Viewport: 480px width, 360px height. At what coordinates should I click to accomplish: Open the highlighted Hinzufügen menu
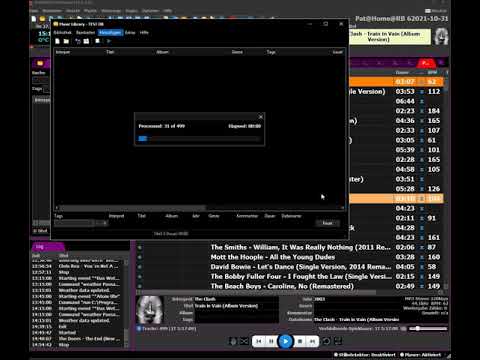[x=110, y=33]
